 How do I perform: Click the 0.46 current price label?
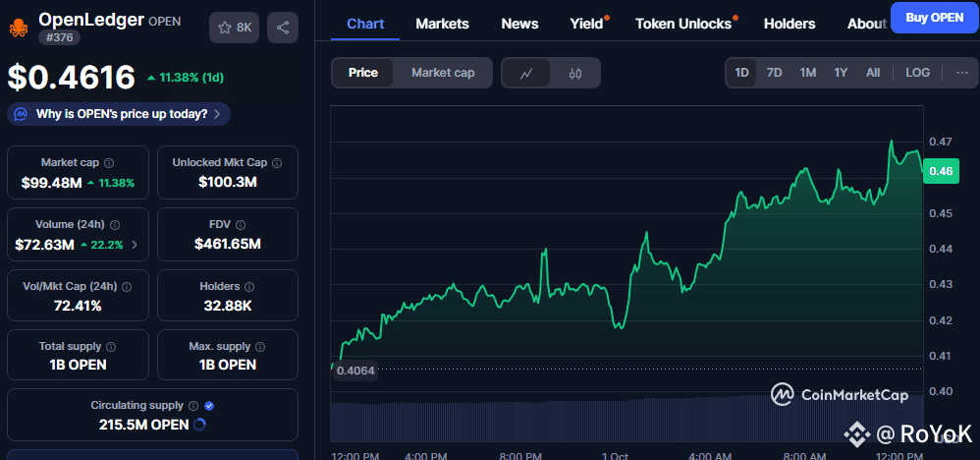coord(941,171)
